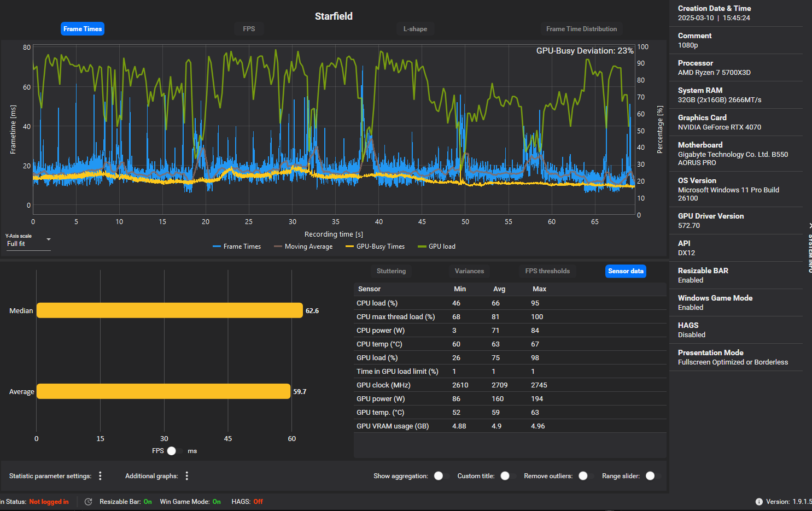Click the Median 62.6 bar
812x511 pixels.
coord(170,310)
